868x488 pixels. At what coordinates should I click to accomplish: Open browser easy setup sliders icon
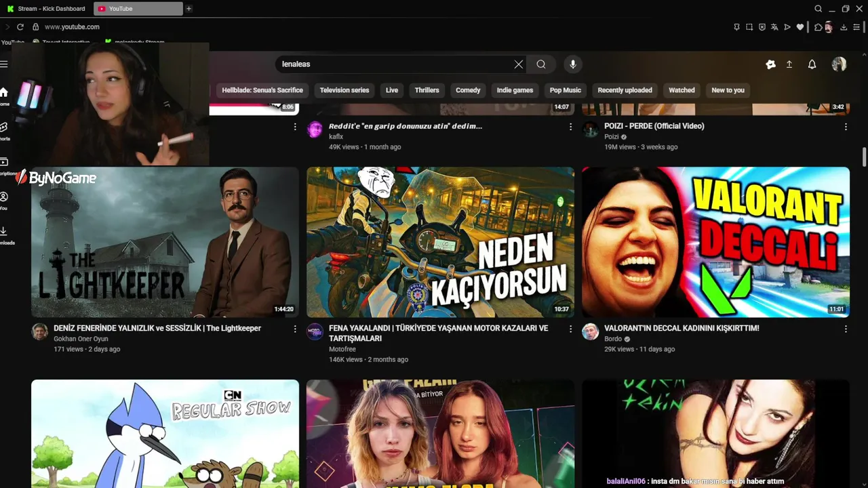pyautogui.click(x=856, y=27)
